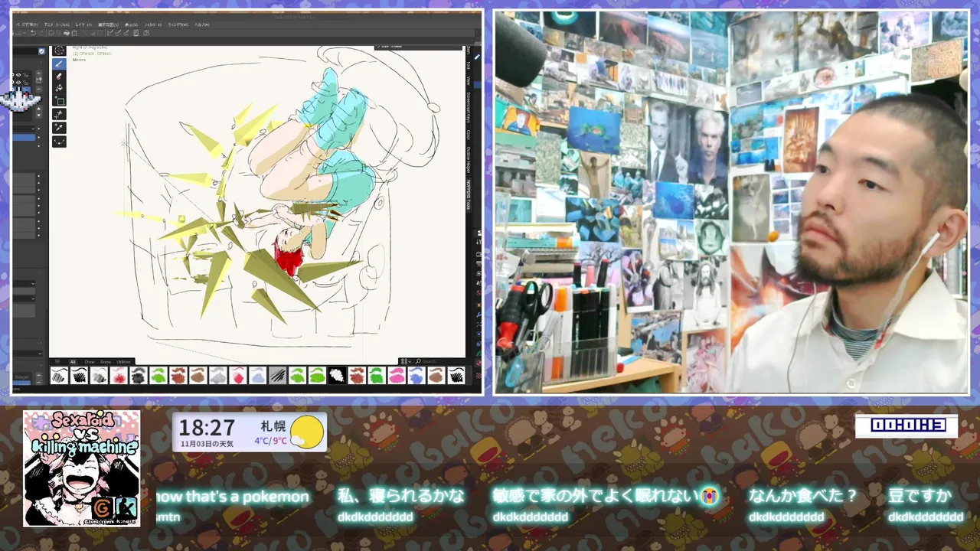The image size is (980, 551).
Task: Open the View sidebar tab
Action: pyautogui.click(x=468, y=80)
